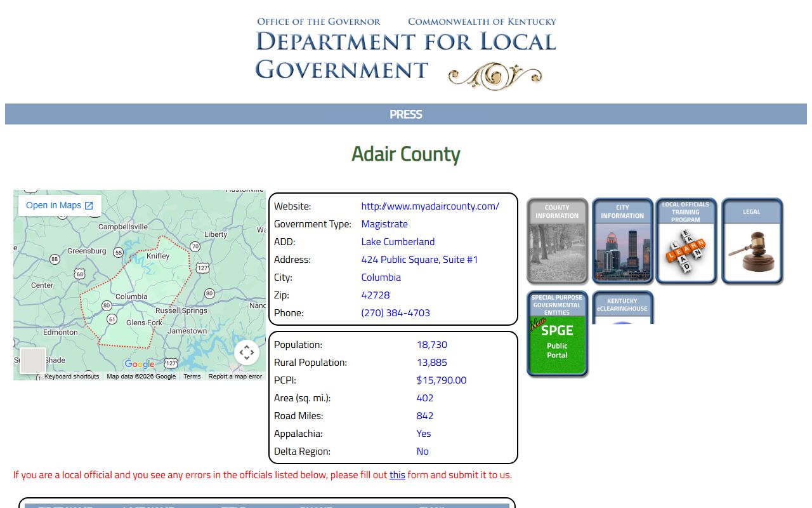Click Jamestown label on the map
The height and width of the screenshot is (508, 812).
pos(187,331)
